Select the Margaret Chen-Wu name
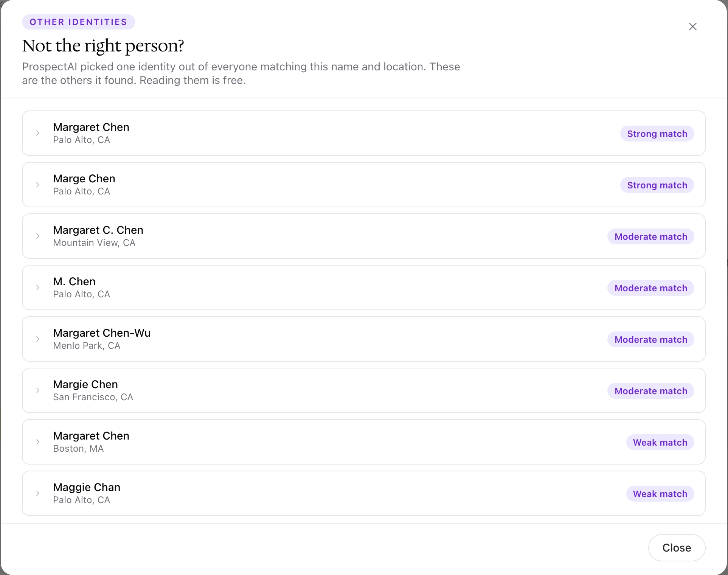Image resolution: width=728 pixels, height=575 pixels. coord(102,333)
